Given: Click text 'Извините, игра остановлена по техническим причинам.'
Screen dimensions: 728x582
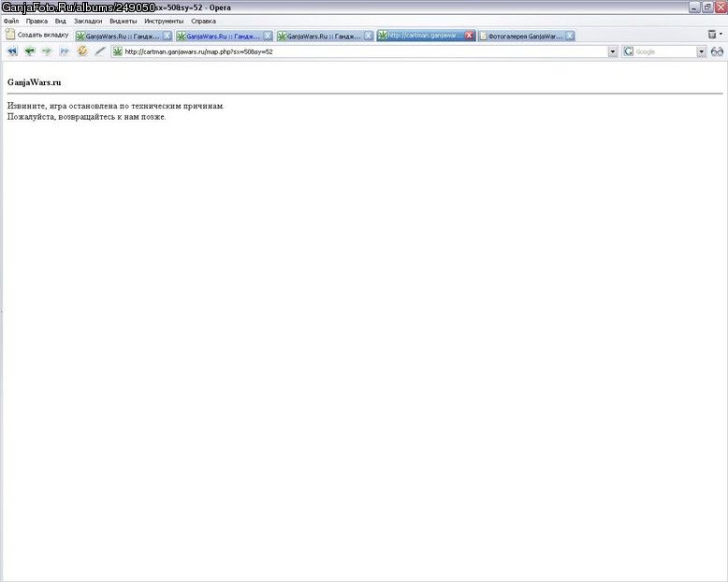Looking at the screenshot, I should click(116, 106).
